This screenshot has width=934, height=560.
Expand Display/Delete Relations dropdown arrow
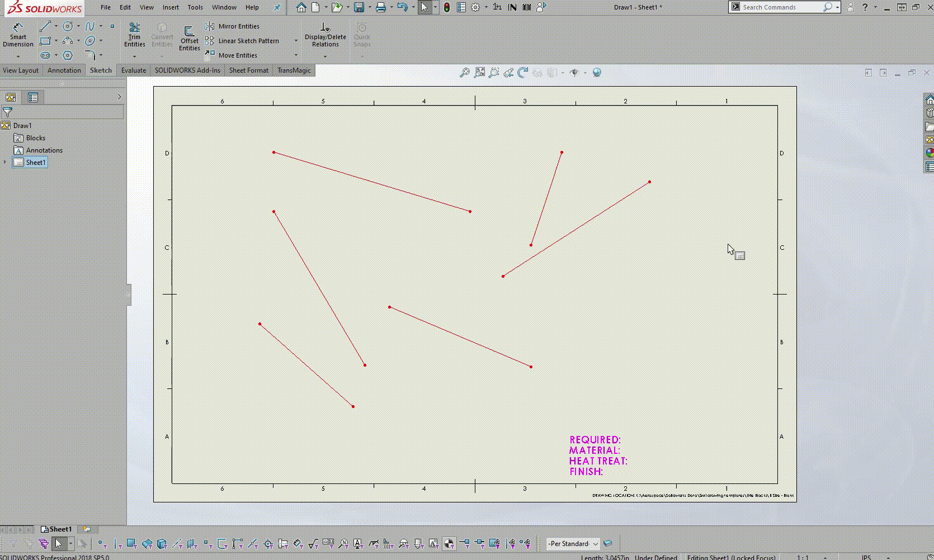pos(326,56)
